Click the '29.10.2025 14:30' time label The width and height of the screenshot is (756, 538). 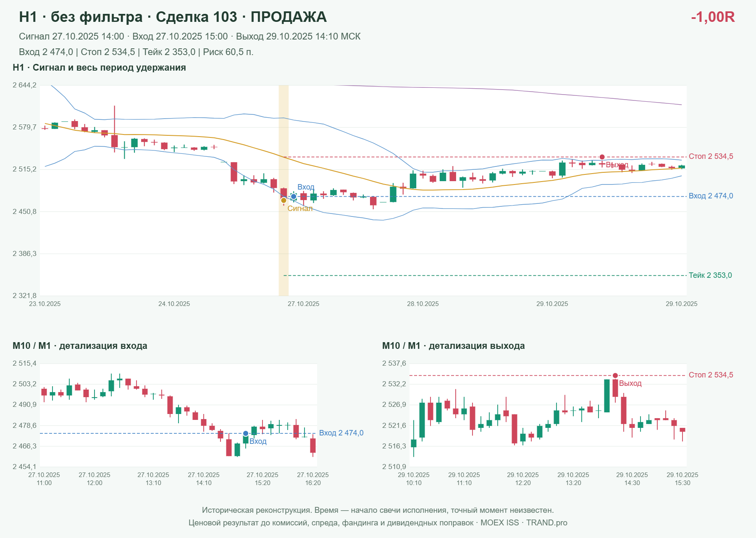click(x=632, y=479)
